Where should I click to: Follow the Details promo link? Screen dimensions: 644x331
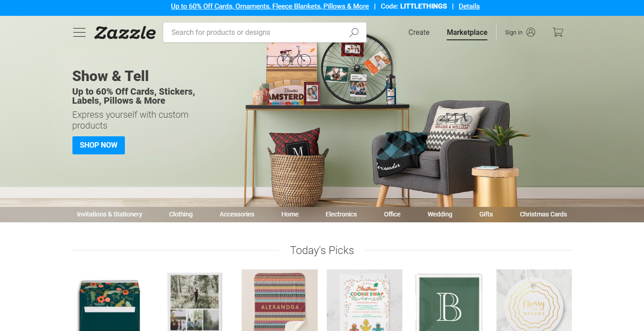tap(469, 6)
